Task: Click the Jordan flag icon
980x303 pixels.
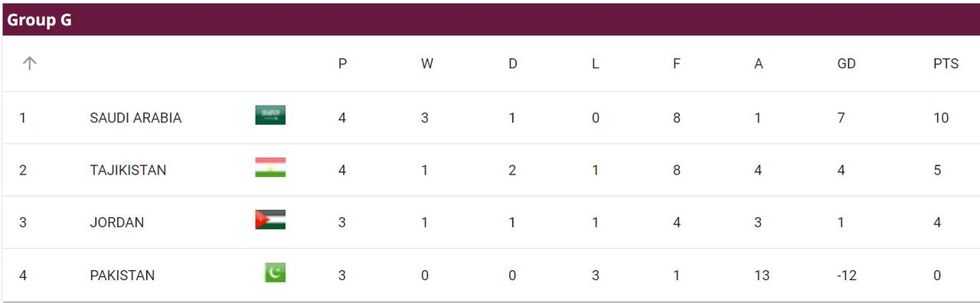Action: coord(270,220)
